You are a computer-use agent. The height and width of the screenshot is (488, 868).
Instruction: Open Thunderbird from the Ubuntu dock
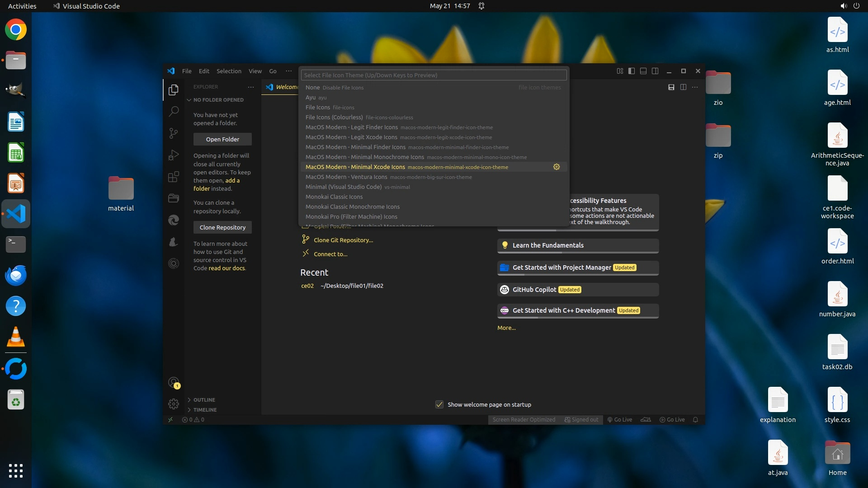click(x=16, y=275)
